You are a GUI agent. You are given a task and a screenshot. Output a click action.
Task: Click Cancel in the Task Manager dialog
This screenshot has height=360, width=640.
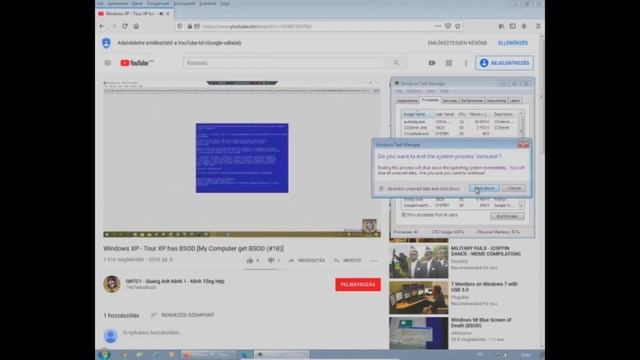pos(514,188)
